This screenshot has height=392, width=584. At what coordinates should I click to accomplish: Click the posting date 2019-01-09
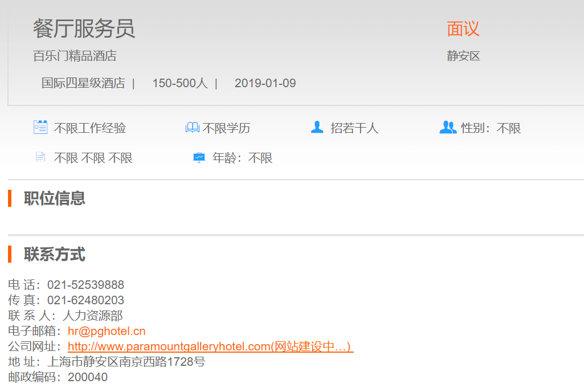click(265, 83)
